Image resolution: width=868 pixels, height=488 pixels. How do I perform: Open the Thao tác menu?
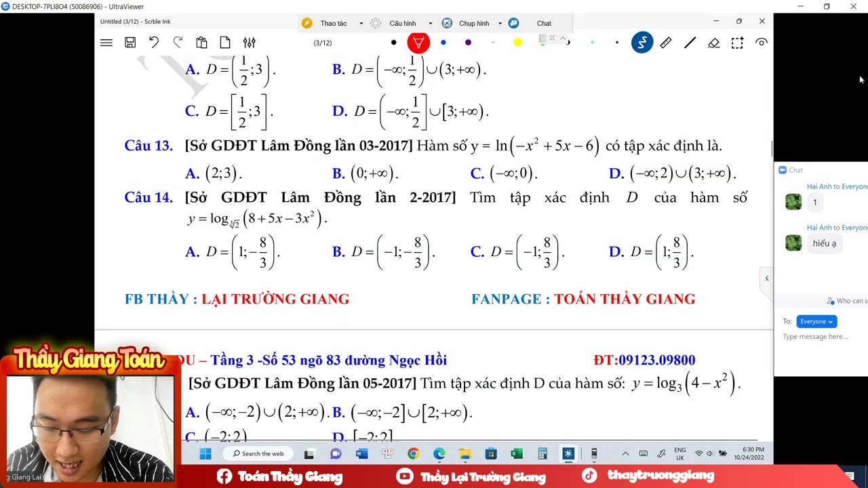click(333, 23)
